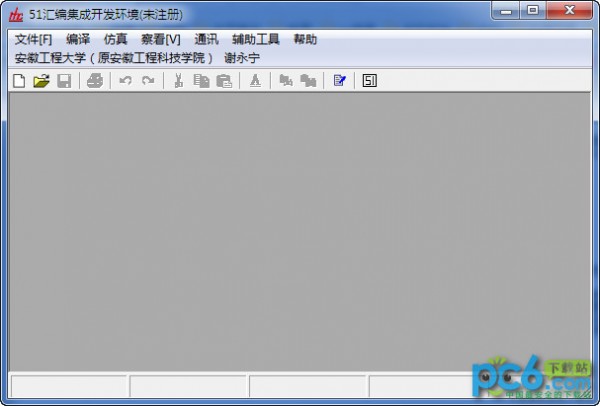Paste with the clipboard icon

(x=224, y=81)
